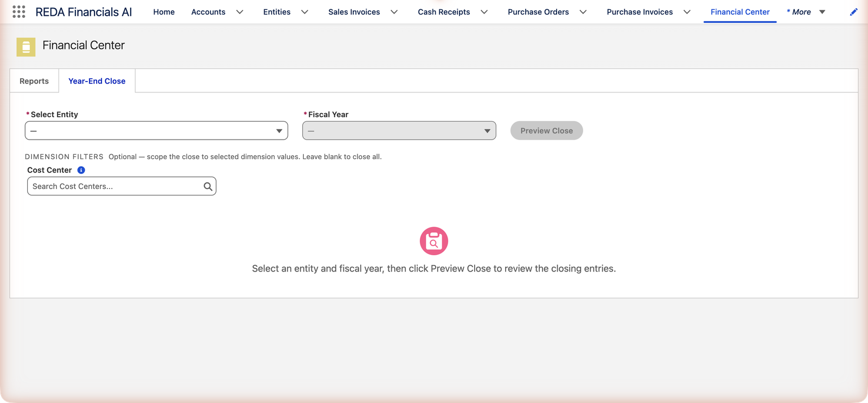Expand the Entities menu chevron
This screenshot has height=403, width=868.
tap(305, 12)
